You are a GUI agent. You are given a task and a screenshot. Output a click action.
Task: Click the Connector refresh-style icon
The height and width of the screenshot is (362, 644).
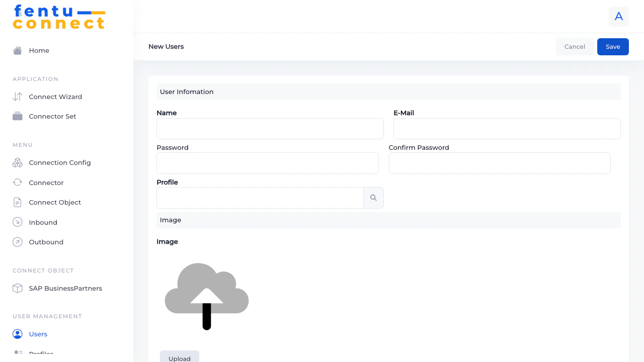(x=17, y=183)
